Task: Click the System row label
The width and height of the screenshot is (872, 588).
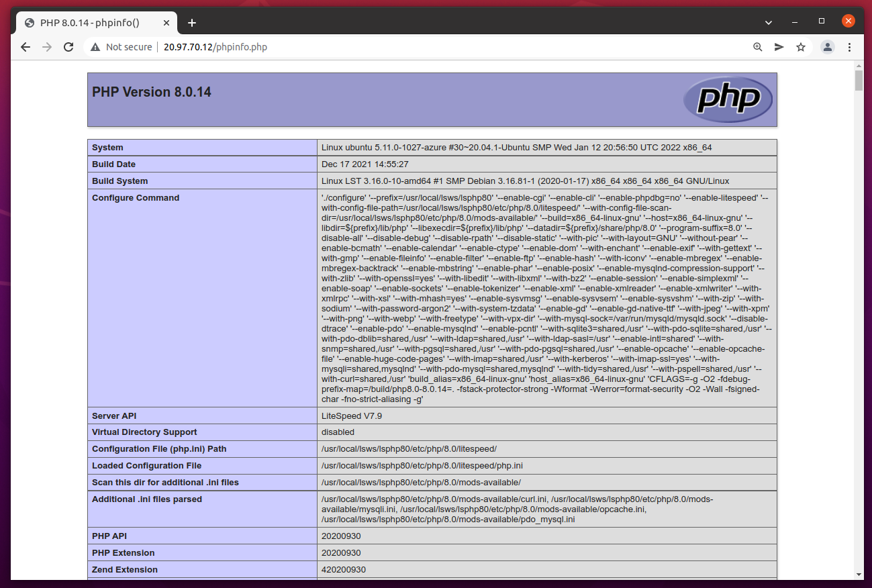Action: (x=107, y=148)
